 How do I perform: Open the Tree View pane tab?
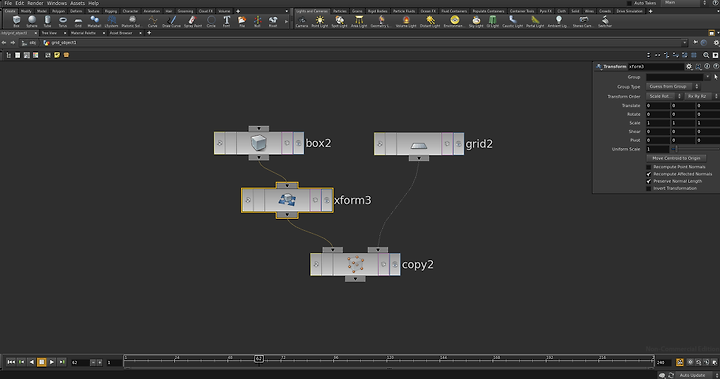[49, 33]
